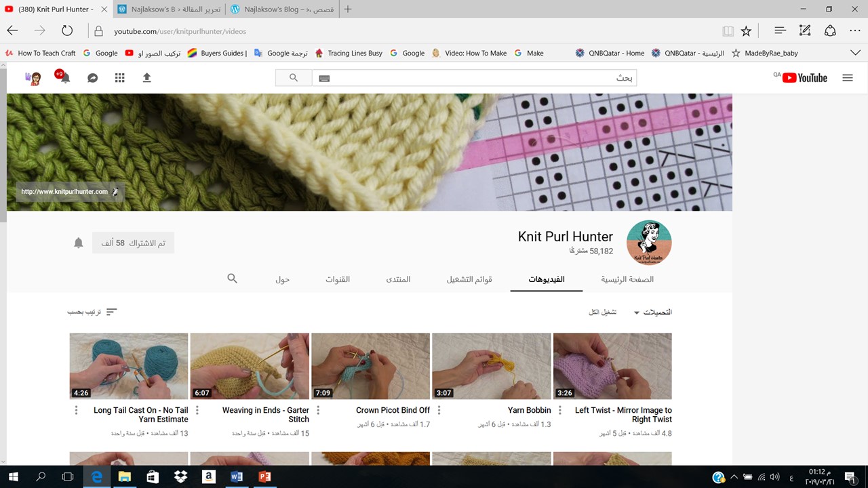Click the on-screen keyboard icon in search box
This screenshot has height=488, width=868.
[324, 78]
